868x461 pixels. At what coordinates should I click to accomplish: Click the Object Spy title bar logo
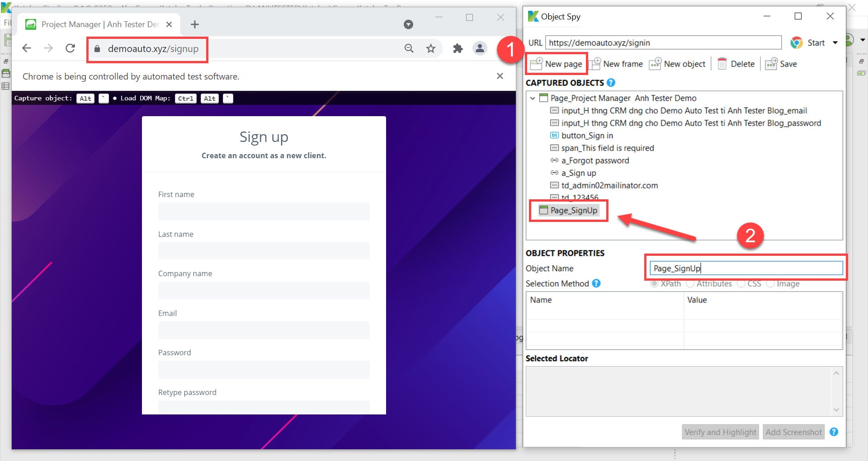click(x=533, y=16)
